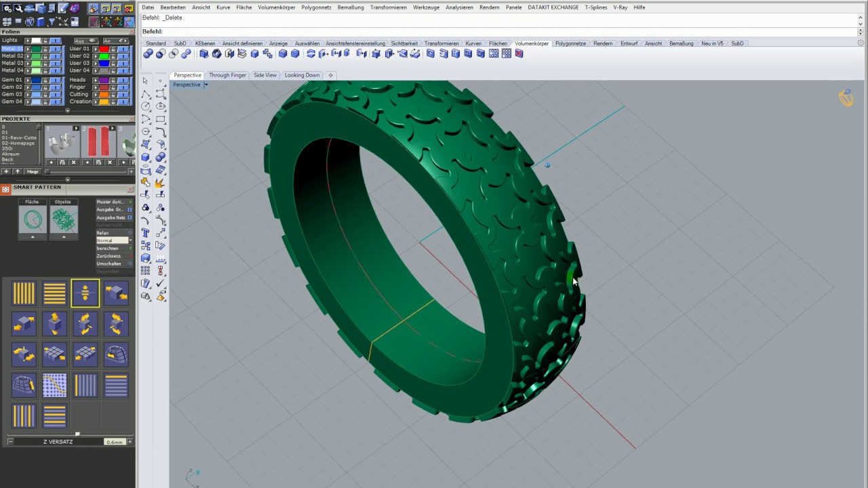Click the Zurücksetz. reset button
868x488 pixels.
[114, 256]
